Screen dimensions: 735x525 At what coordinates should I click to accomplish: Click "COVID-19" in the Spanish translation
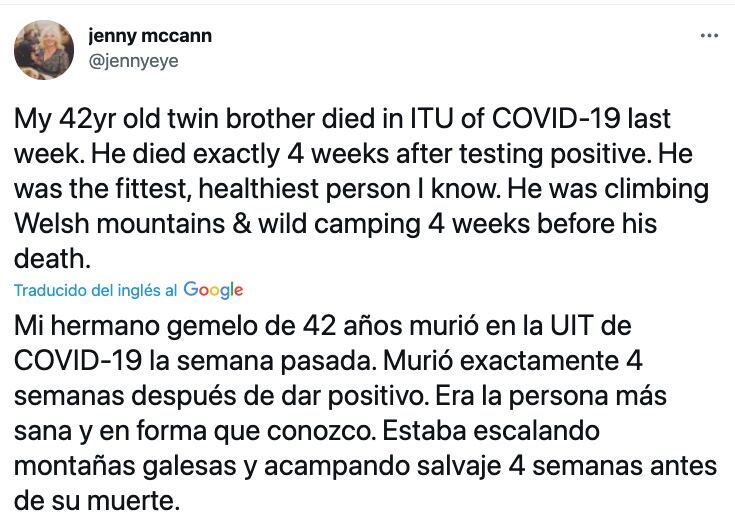tap(76, 361)
